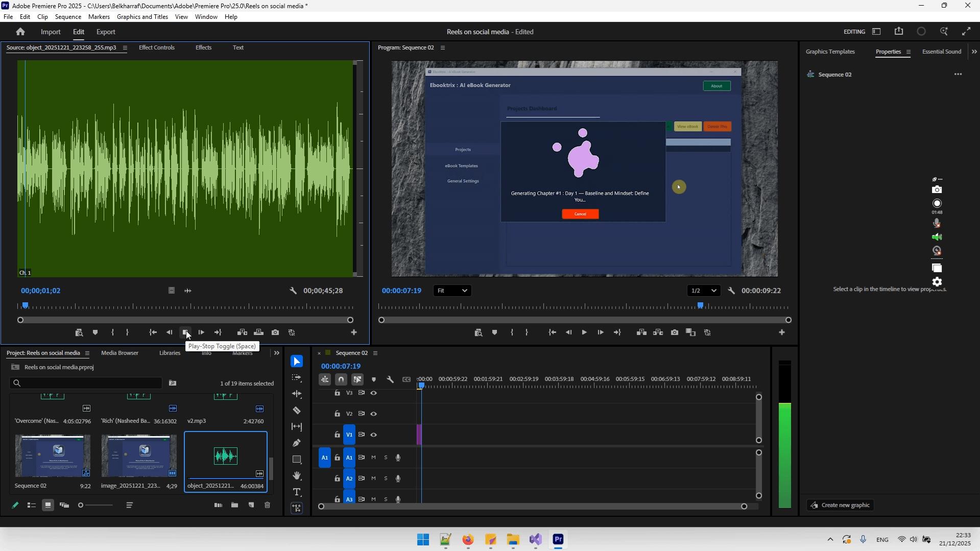Image resolution: width=980 pixels, height=551 pixels.
Task: Open the Sequence menu in the menu bar
Action: [x=67, y=16]
